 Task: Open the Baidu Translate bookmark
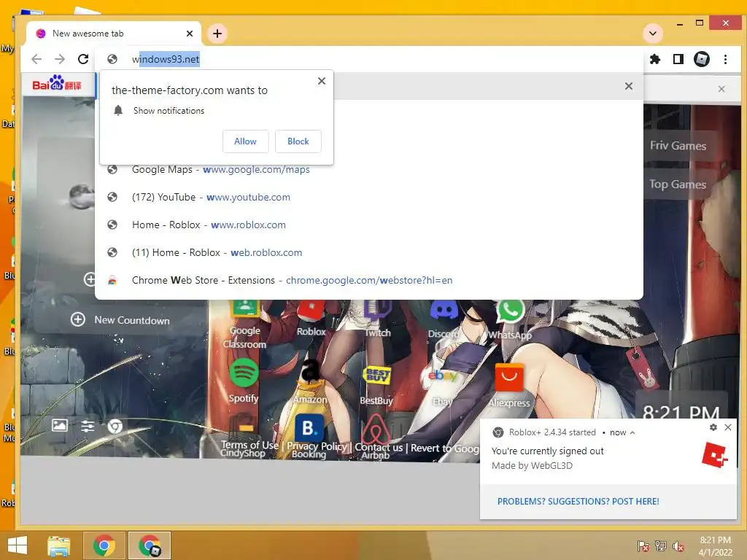(57, 84)
